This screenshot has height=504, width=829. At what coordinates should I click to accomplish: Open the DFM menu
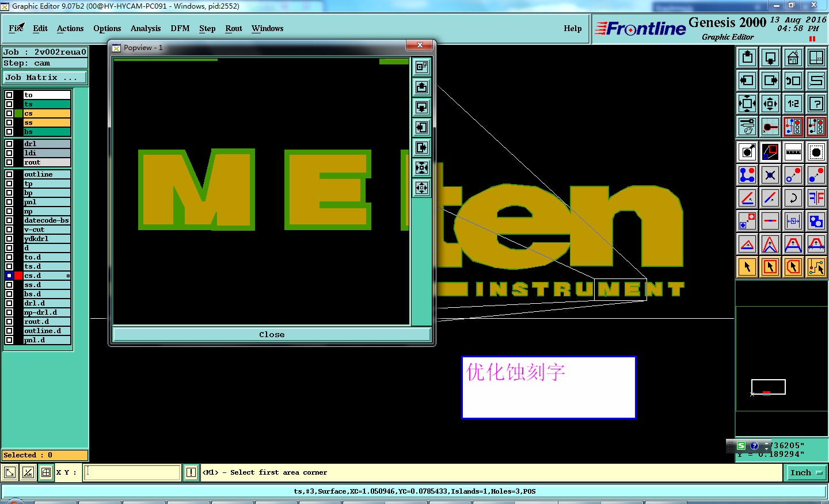pos(180,28)
